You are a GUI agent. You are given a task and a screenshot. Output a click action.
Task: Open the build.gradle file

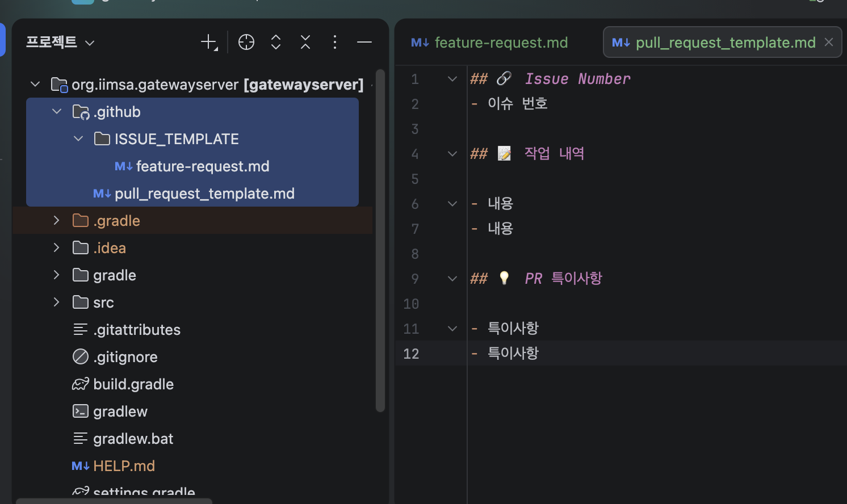133,384
